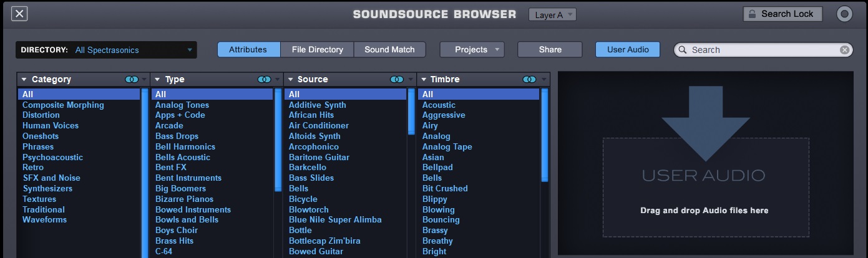Select Baritone Guitar source
This screenshot has height=258, width=868.
319,157
